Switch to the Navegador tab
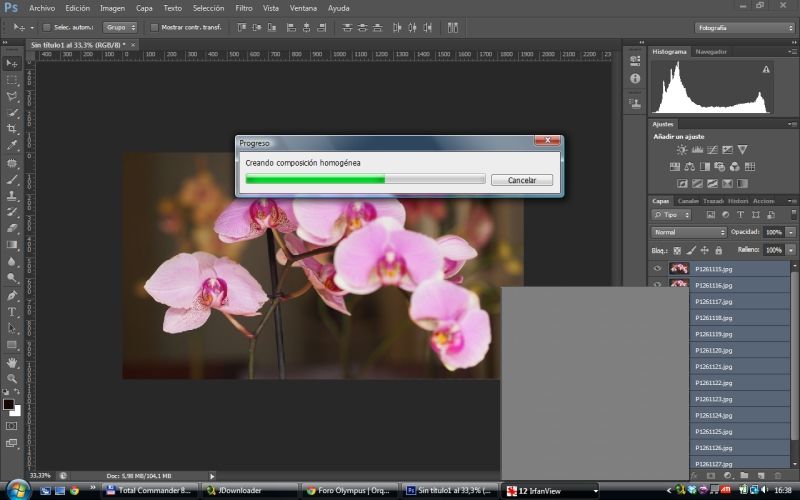This screenshot has height=500, width=800. tap(711, 52)
